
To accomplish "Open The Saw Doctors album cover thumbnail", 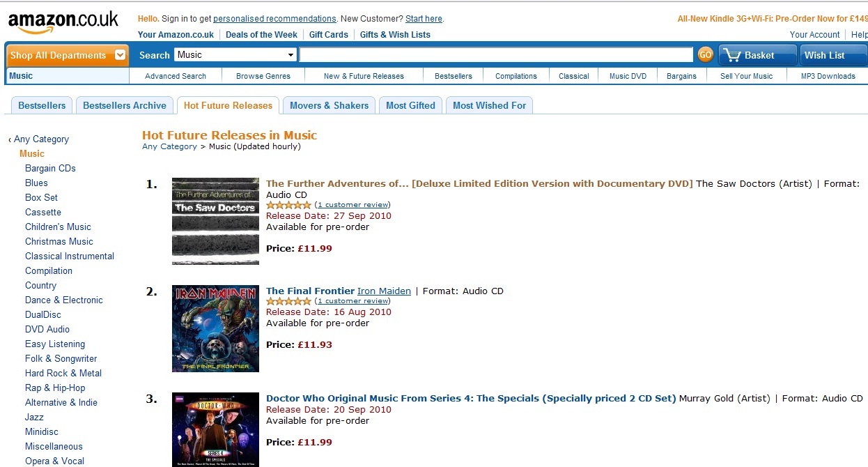I will 215,221.
